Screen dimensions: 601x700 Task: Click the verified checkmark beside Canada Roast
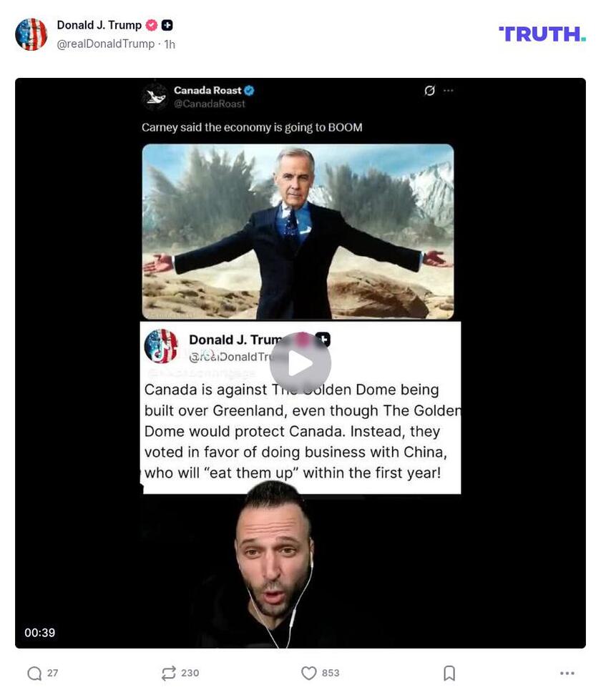point(249,91)
